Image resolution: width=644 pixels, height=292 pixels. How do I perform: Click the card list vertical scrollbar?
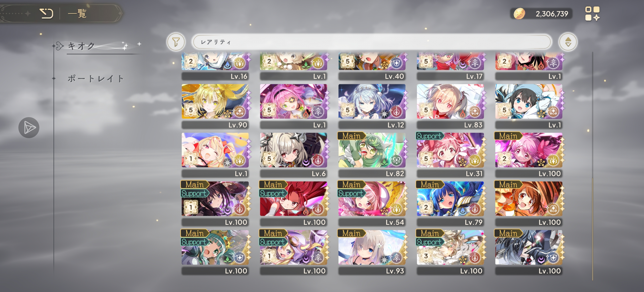point(592,166)
